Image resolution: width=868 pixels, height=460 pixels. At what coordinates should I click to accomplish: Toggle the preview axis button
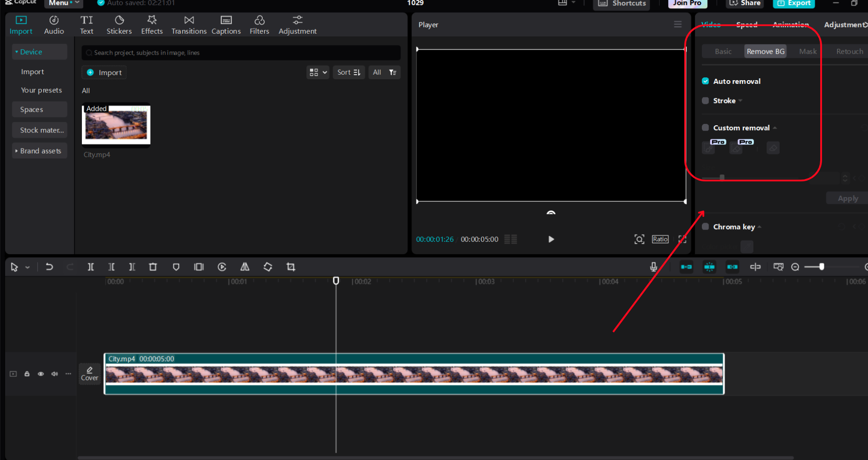[755, 267]
